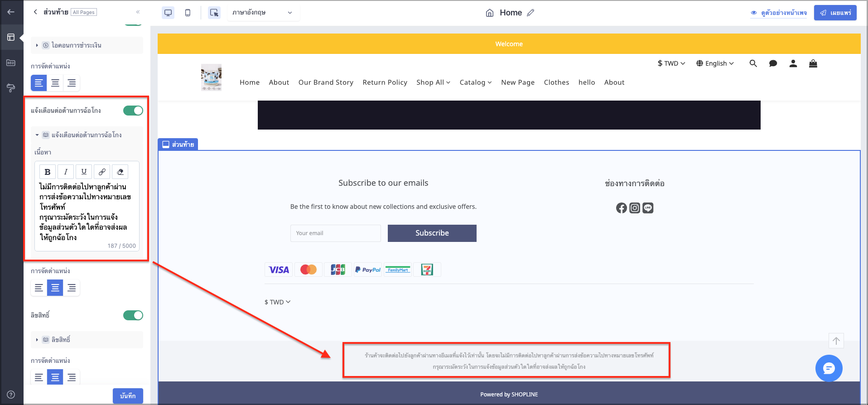Left-align the anti-fraud notice text
The height and width of the screenshot is (405, 868).
[39, 288]
